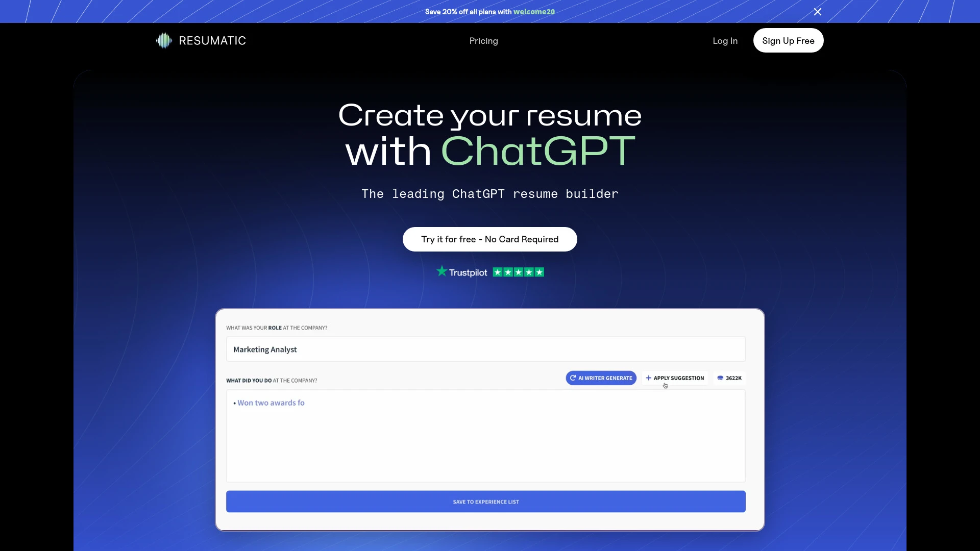
Task: Click inside the Won two awards text area
Action: tap(485, 436)
